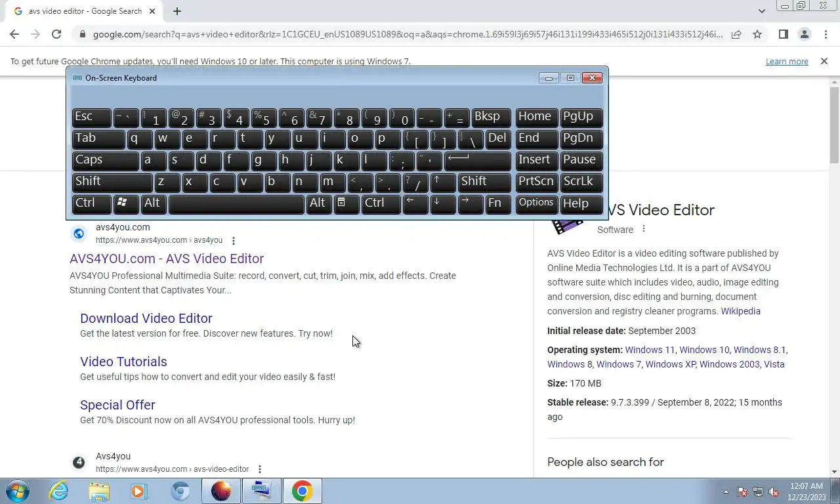
Task: Open the AVS4YOU.com - AVS Video Editor link
Action: pyautogui.click(x=167, y=259)
